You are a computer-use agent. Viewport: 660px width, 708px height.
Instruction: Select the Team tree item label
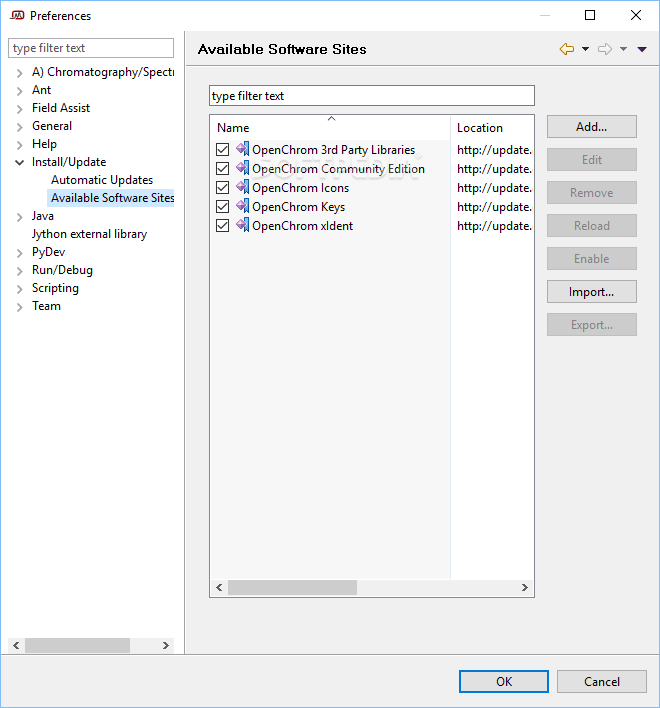pos(46,306)
